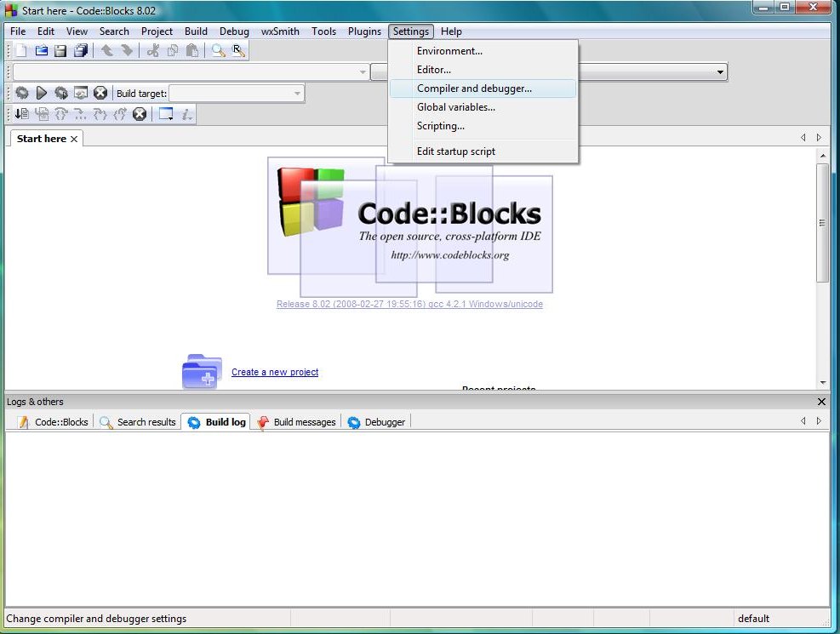
Task: Open the Plugins menu
Action: 364,31
